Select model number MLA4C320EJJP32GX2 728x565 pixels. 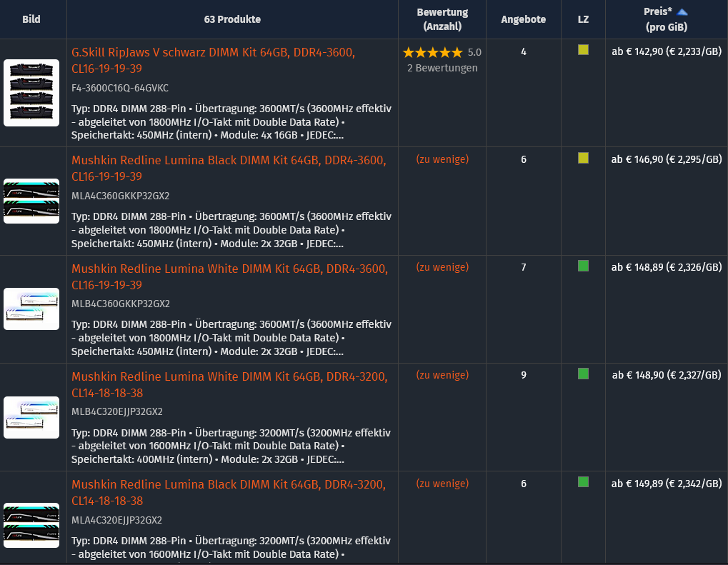116,520
